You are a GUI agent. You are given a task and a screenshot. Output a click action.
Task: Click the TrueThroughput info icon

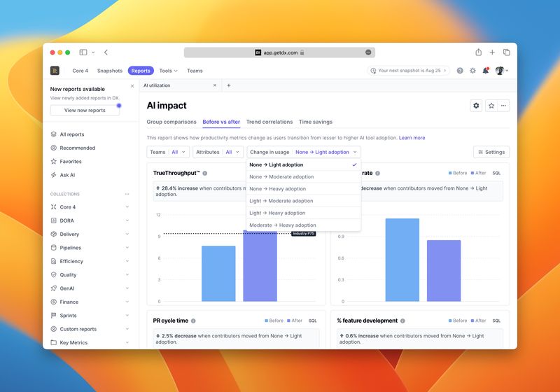click(x=205, y=173)
